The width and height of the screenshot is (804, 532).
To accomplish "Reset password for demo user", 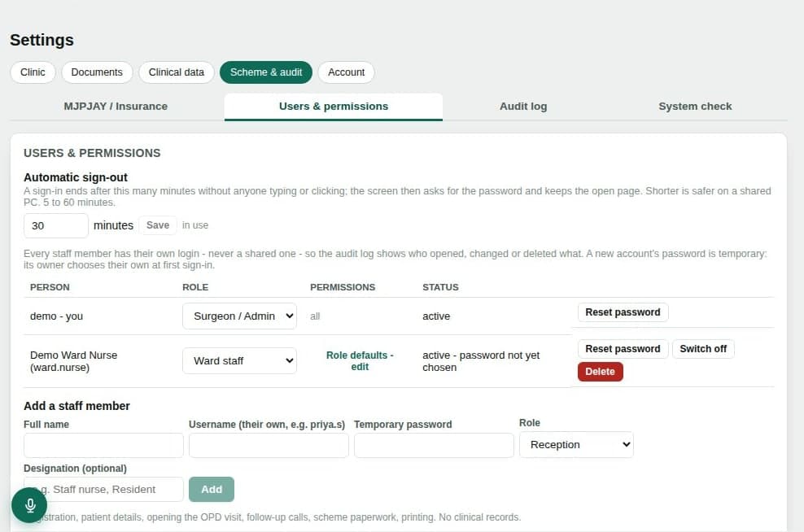I will click(x=623, y=312).
